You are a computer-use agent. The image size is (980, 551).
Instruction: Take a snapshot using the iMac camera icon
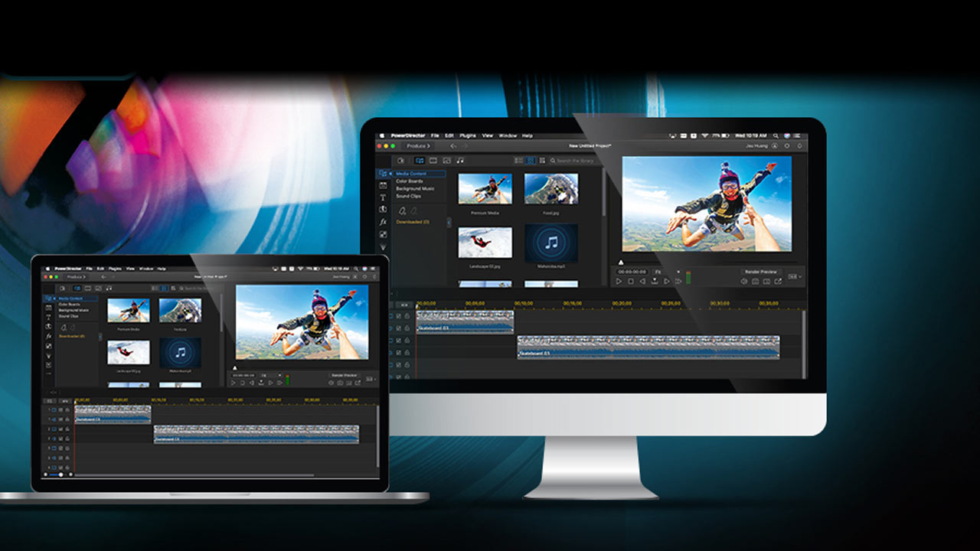coord(756,282)
